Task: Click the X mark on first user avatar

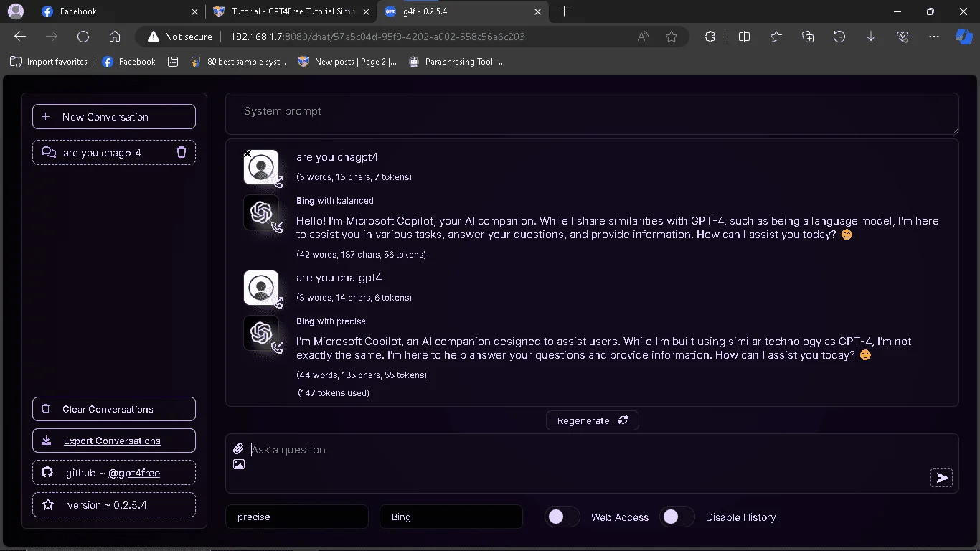Action: [x=248, y=154]
